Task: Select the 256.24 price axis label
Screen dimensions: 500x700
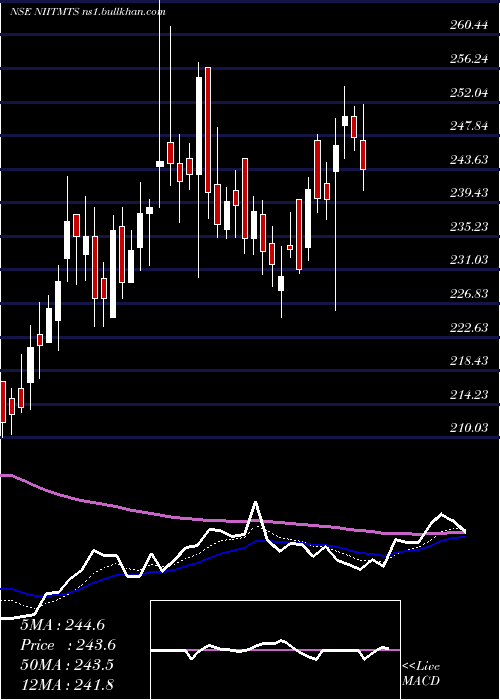Action: 469,58
